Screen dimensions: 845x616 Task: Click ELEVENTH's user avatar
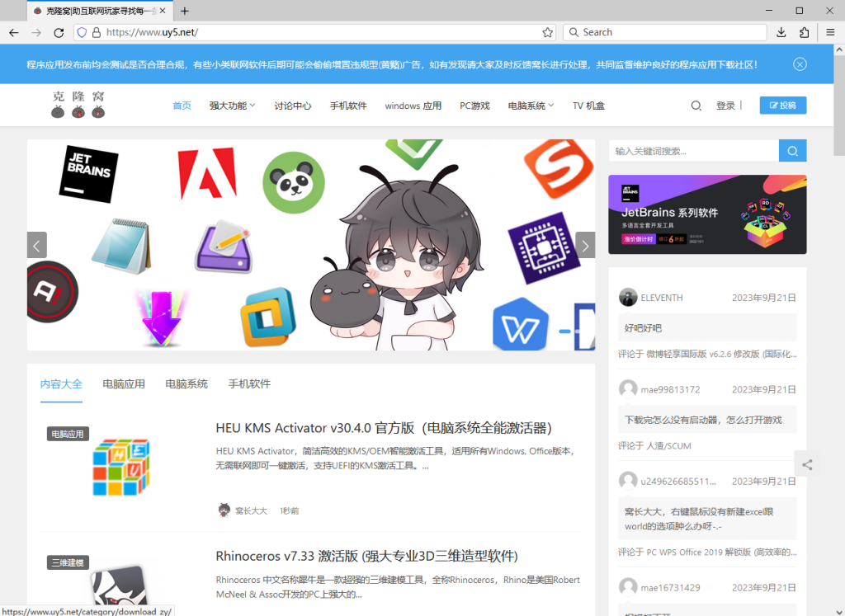coord(628,297)
